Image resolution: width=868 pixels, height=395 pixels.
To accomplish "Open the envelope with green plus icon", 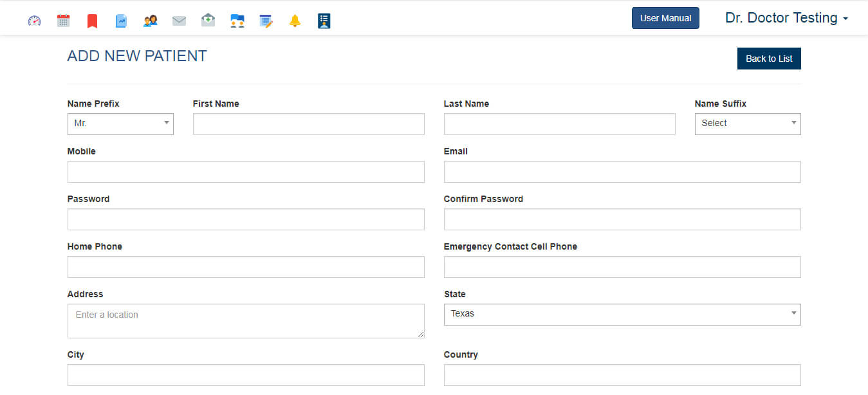I will (x=208, y=21).
